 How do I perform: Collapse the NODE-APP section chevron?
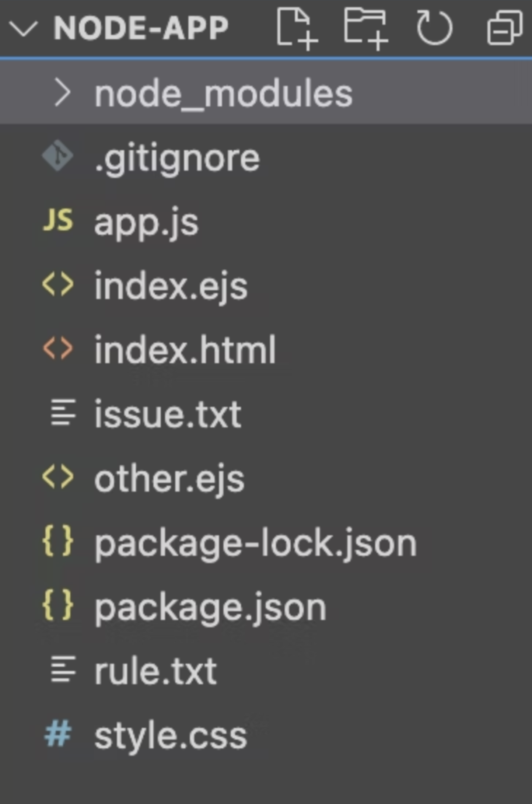(23, 29)
